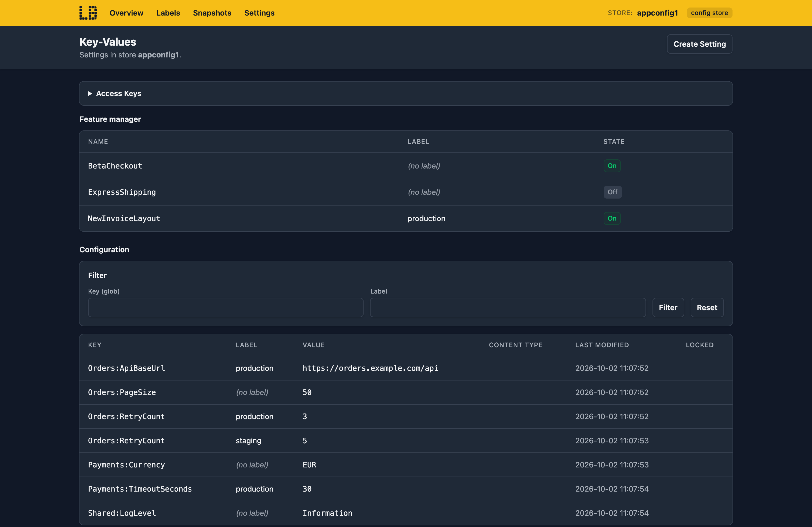The image size is (812, 527).
Task: Select Orders:RetryCount with value 3
Action: (x=126, y=416)
